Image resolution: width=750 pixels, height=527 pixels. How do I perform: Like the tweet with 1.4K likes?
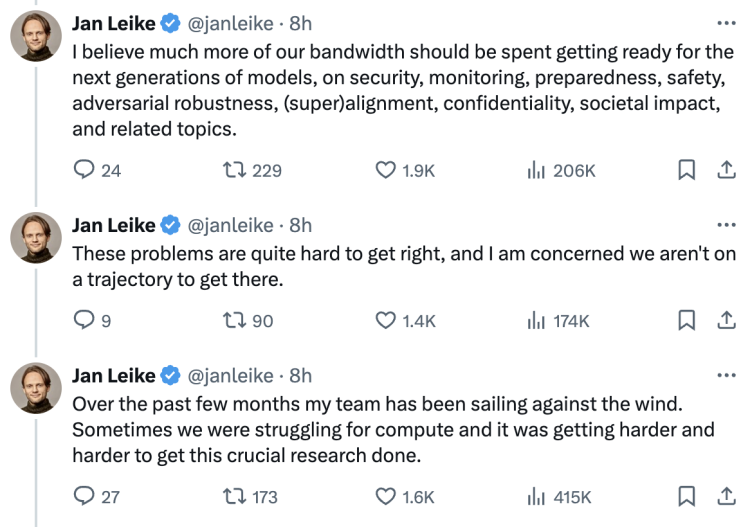(x=386, y=320)
